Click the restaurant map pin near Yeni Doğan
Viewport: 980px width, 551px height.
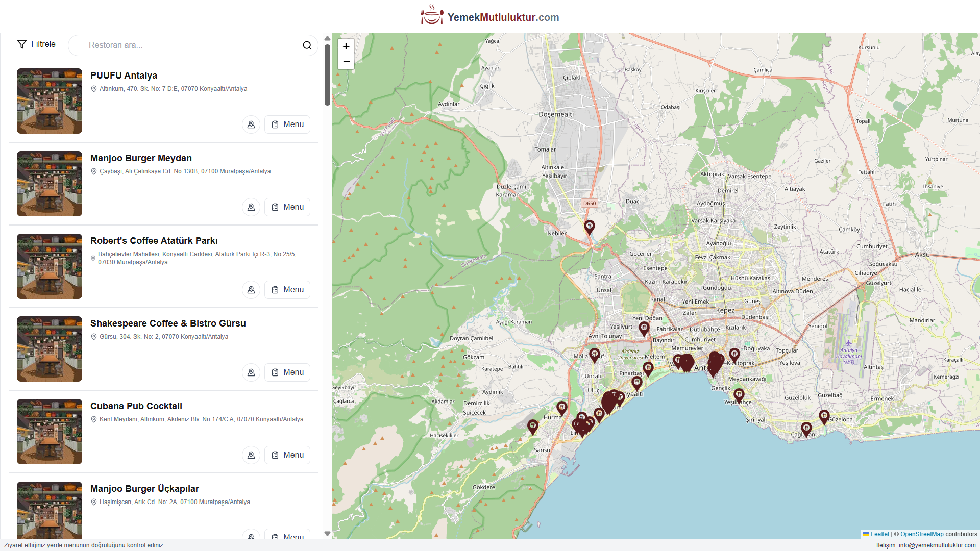[x=644, y=328]
